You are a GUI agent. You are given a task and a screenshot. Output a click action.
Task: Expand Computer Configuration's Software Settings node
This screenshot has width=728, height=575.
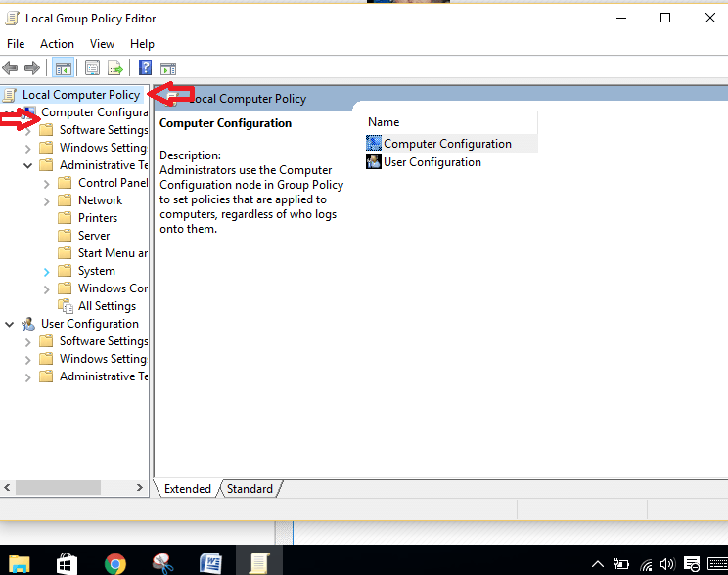coord(27,131)
